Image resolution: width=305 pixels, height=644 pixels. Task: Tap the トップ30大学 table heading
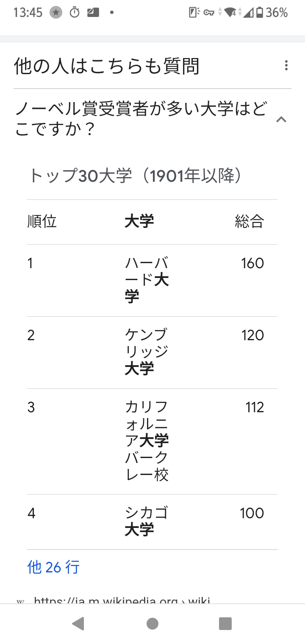[x=136, y=176]
